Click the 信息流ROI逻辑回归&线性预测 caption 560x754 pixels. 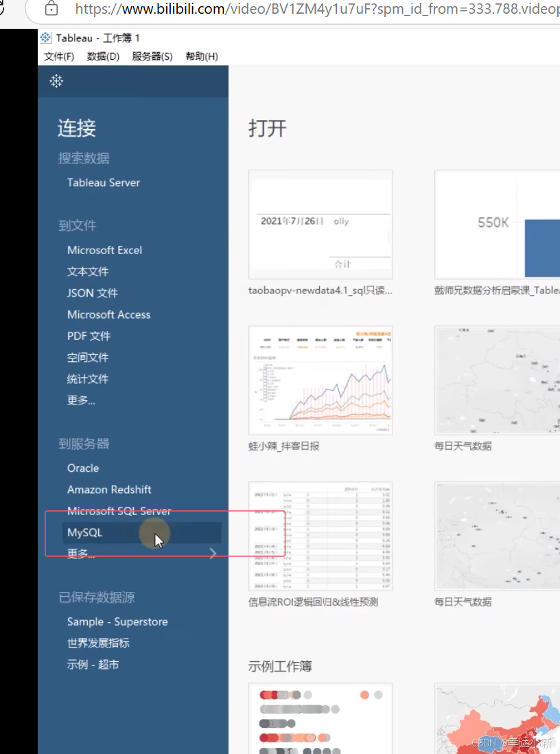314,602
